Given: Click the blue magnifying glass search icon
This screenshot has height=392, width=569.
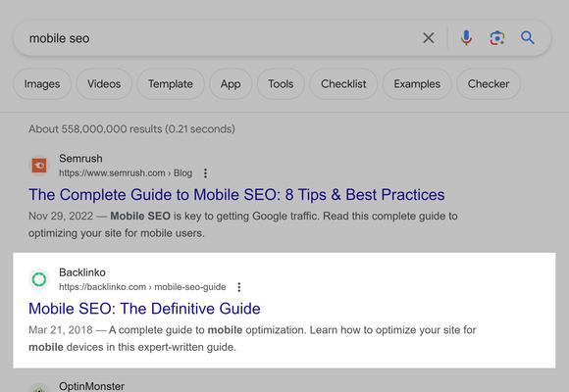Looking at the screenshot, I should 527,37.
